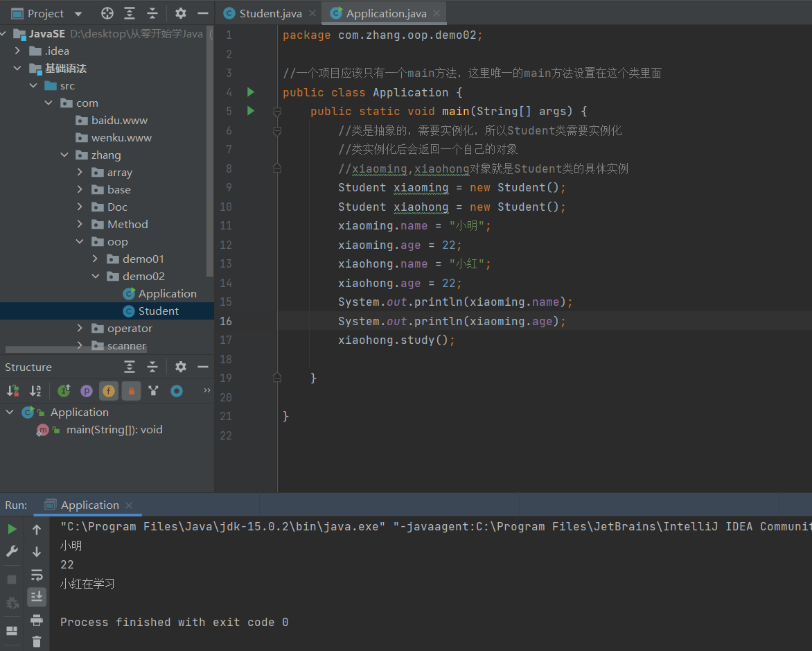Click 'Process finished with exit code 0' text
The width and height of the screenshot is (812, 651).
(174, 622)
